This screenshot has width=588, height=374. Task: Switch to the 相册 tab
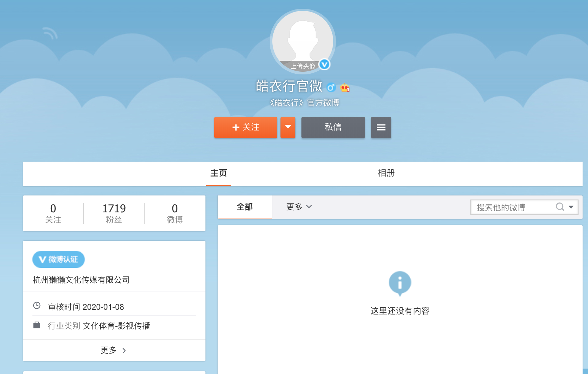[x=386, y=173]
